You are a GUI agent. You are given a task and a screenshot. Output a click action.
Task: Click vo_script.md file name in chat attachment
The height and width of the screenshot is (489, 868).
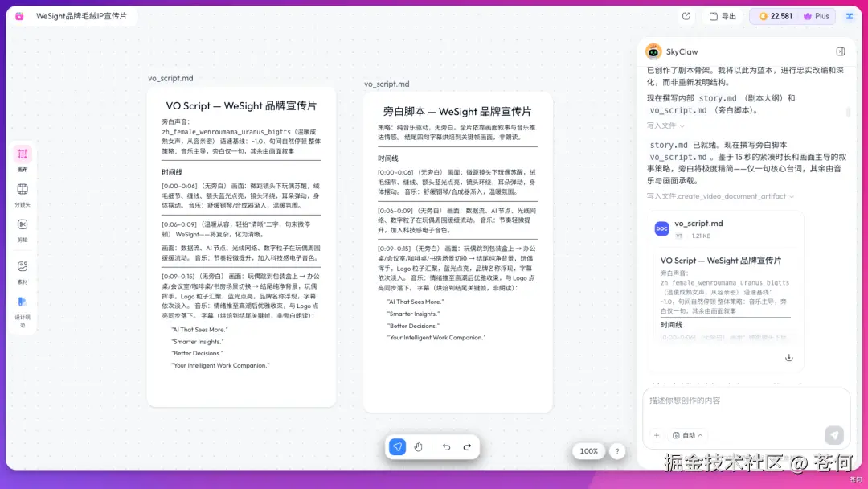point(698,223)
